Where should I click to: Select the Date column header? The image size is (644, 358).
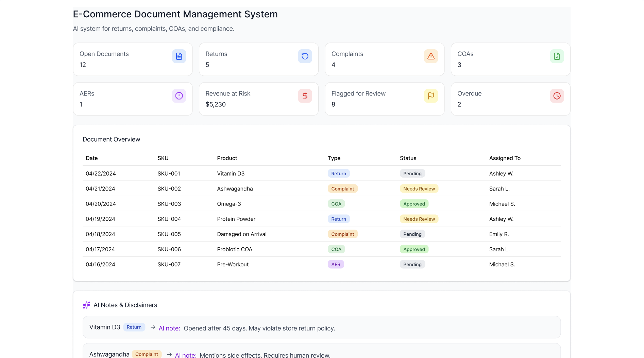[x=91, y=158]
